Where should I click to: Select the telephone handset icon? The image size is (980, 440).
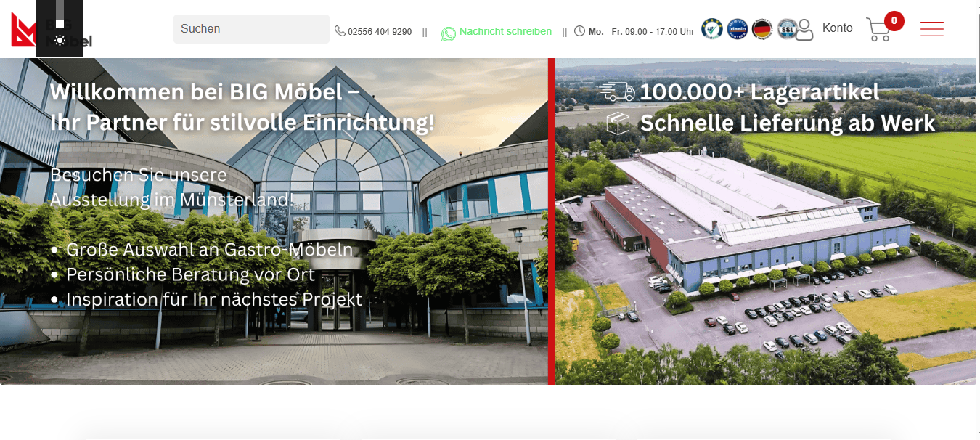pyautogui.click(x=340, y=30)
